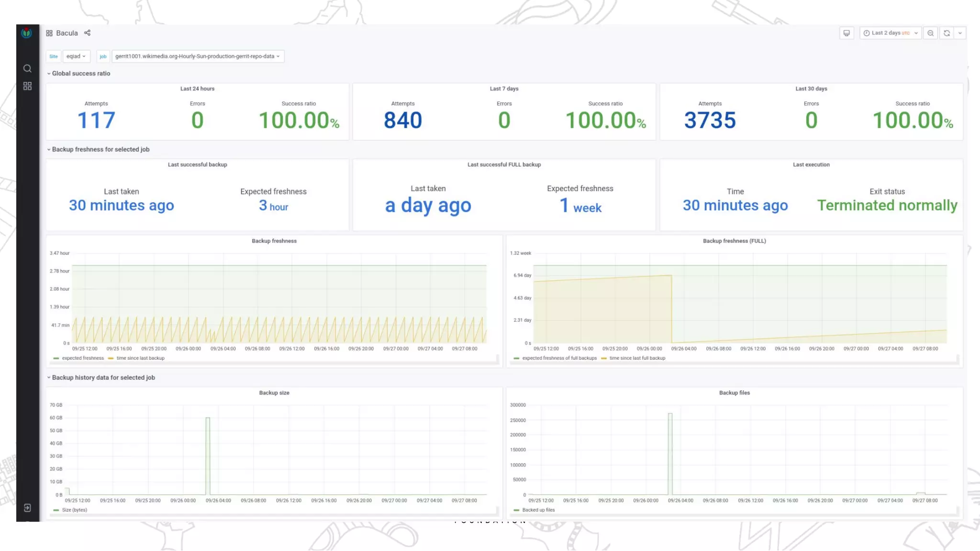Screen dimensions: 980x551
Task: Click the Bacula dashboard title
Action: click(67, 33)
